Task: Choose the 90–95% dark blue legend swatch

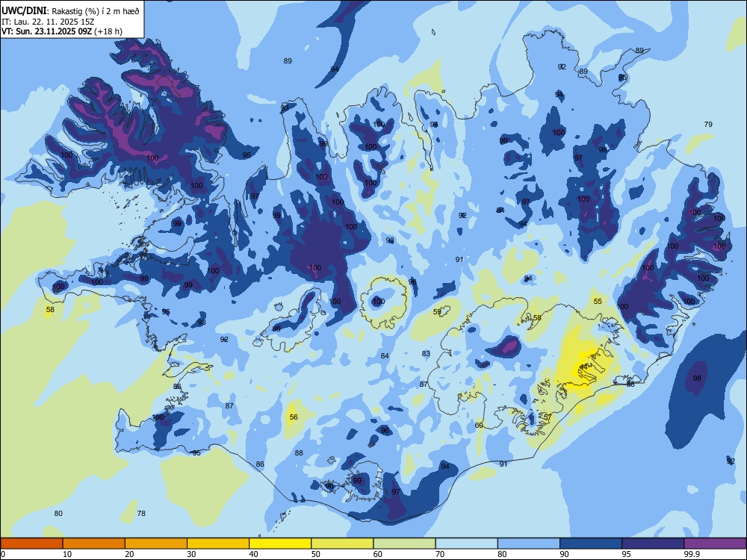Action: point(591,544)
